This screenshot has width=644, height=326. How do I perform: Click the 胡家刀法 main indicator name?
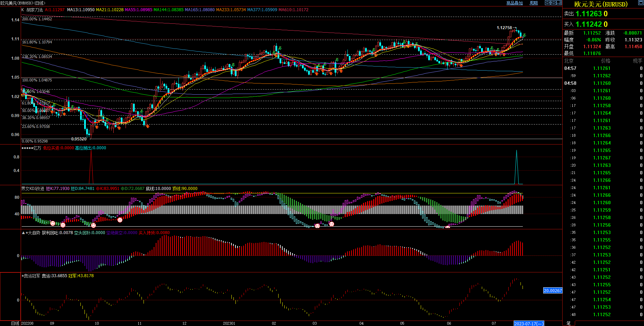pyautogui.click(x=35, y=10)
